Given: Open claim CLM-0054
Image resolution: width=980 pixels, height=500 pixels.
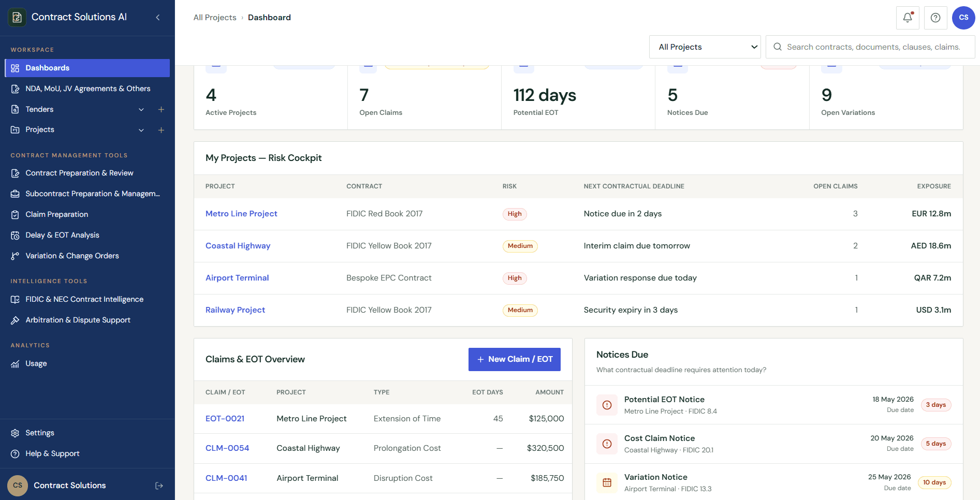Looking at the screenshot, I should pyautogui.click(x=227, y=448).
